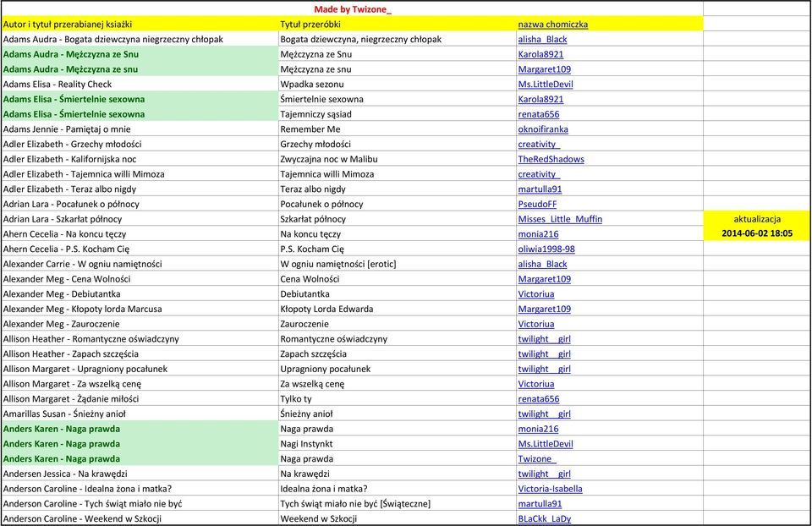Select cell 'Nagi Instynkt'
The image size is (812, 526).
(398, 445)
